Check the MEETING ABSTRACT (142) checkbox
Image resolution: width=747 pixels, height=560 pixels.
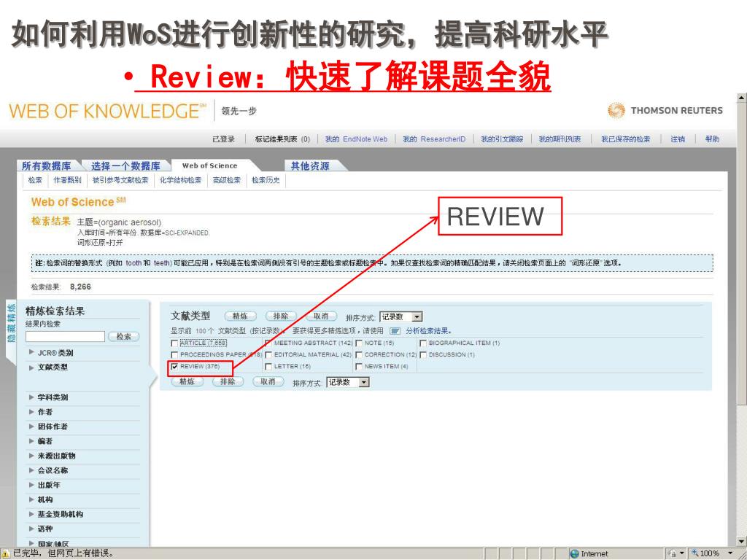click(268, 343)
